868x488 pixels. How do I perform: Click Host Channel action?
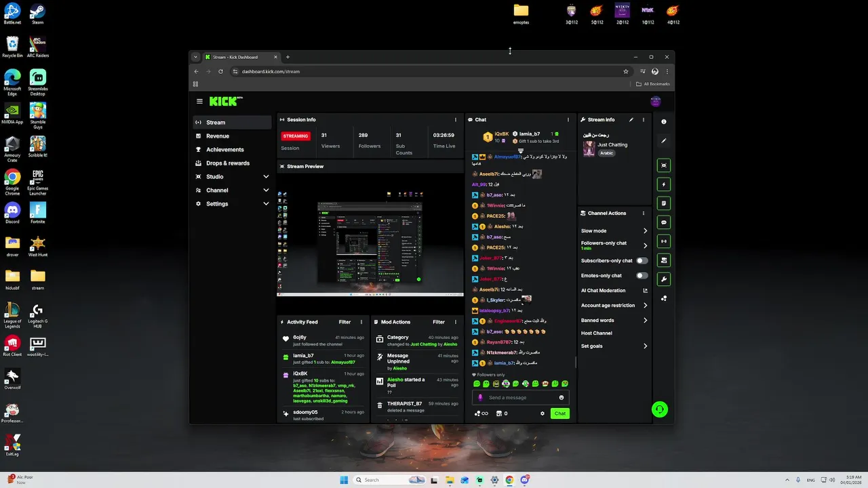click(x=597, y=333)
